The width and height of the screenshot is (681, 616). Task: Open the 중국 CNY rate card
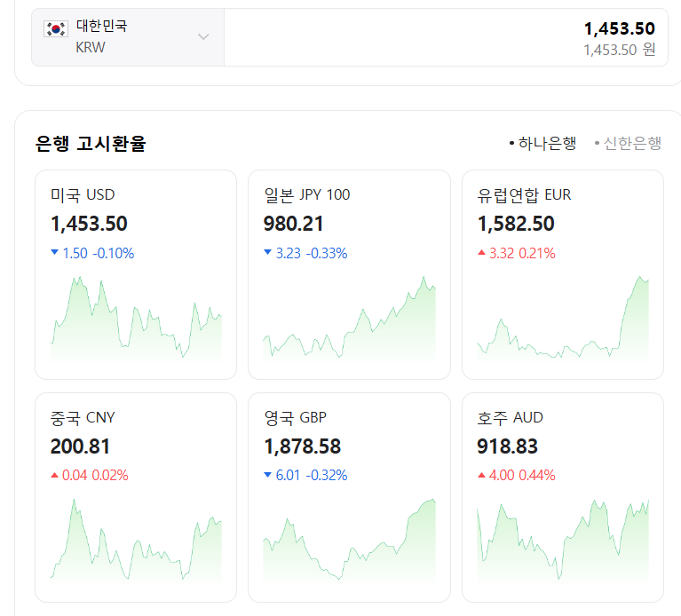(x=136, y=497)
